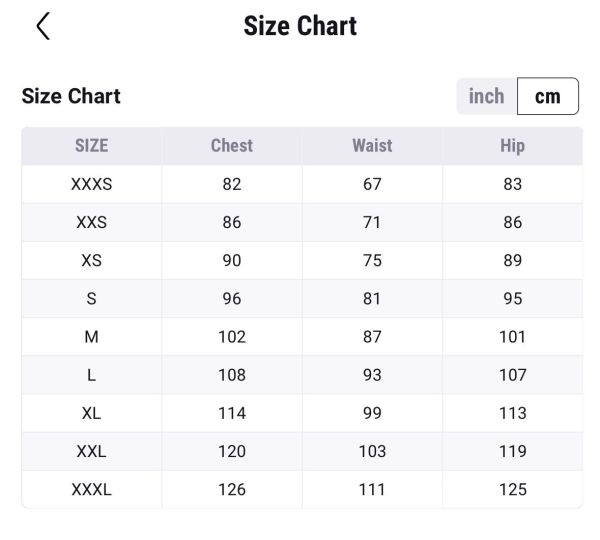Select the M size label
Viewport: 600px width, 540px height.
point(91,337)
